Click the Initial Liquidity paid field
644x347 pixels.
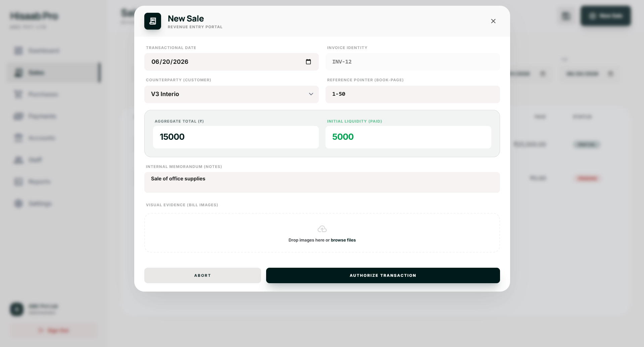(408, 137)
